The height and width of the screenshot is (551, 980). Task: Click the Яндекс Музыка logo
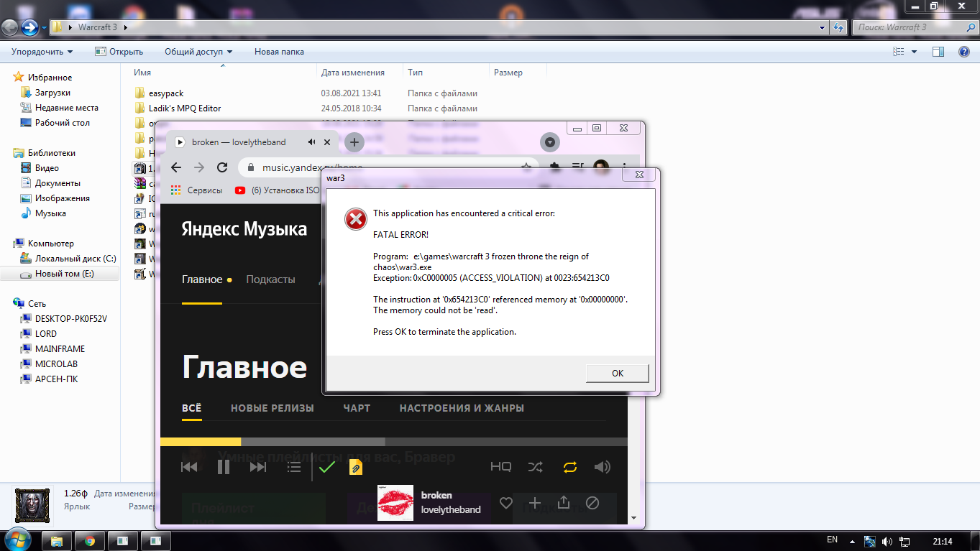[x=244, y=229]
